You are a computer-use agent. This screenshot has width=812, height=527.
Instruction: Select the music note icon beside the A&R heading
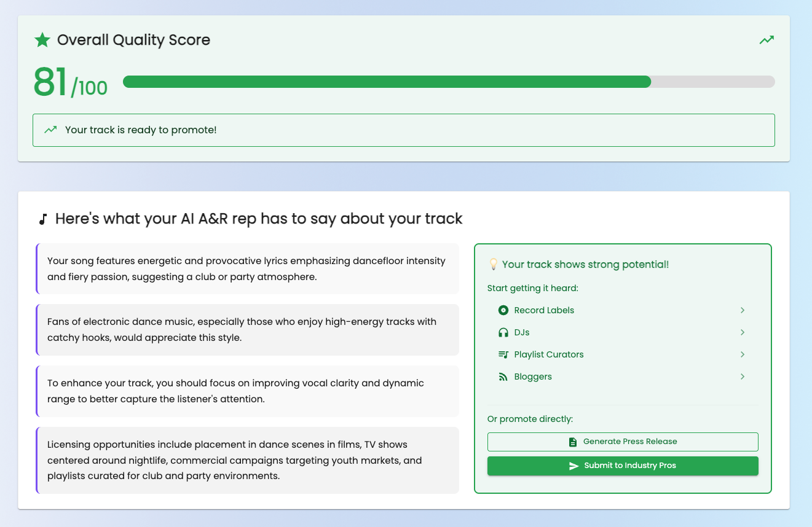click(42, 218)
